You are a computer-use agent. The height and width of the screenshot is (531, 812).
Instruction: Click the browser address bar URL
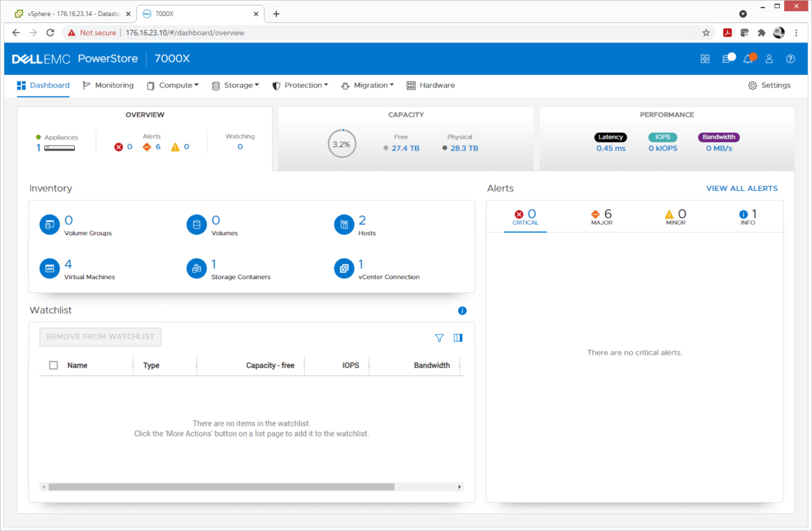pyautogui.click(x=185, y=33)
